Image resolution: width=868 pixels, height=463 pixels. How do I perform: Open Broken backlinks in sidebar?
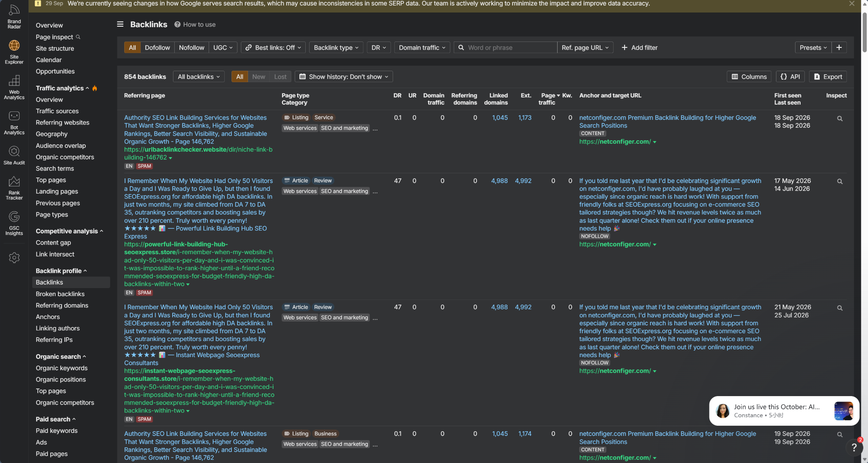pos(60,294)
